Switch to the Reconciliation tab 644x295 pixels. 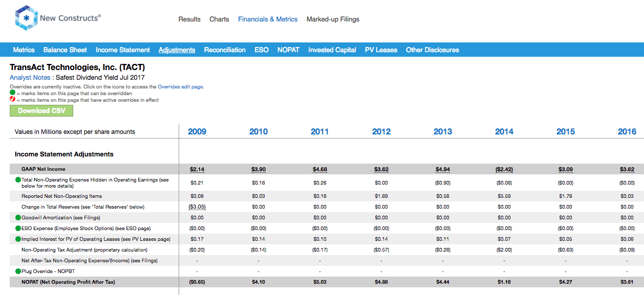click(225, 50)
